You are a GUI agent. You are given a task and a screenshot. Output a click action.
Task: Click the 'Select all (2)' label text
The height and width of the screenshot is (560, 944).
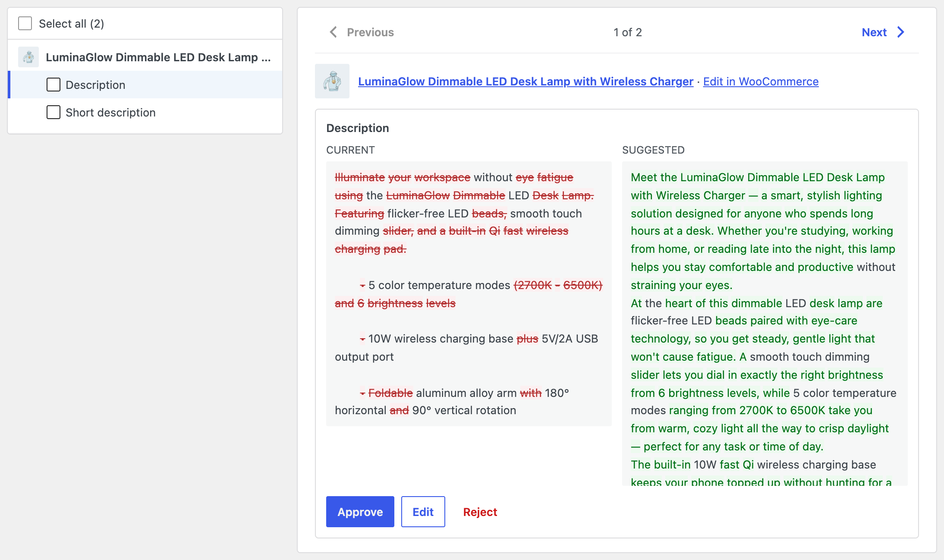[x=71, y=23]
